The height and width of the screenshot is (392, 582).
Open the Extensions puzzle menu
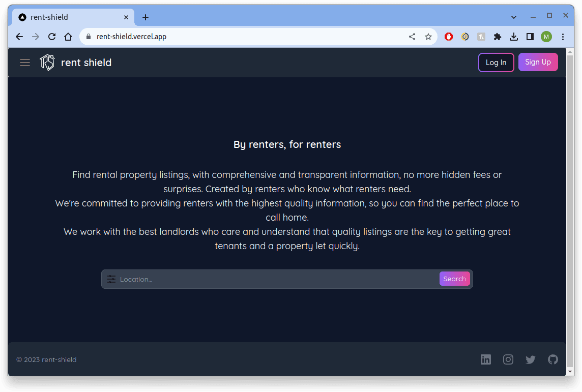click(x=498, y=36)
